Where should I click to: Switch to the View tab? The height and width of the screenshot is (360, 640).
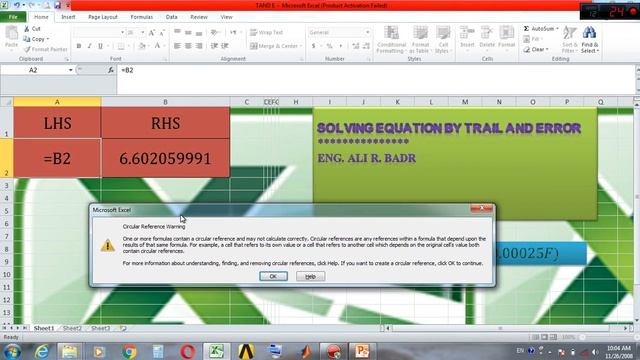click(226, 17)
